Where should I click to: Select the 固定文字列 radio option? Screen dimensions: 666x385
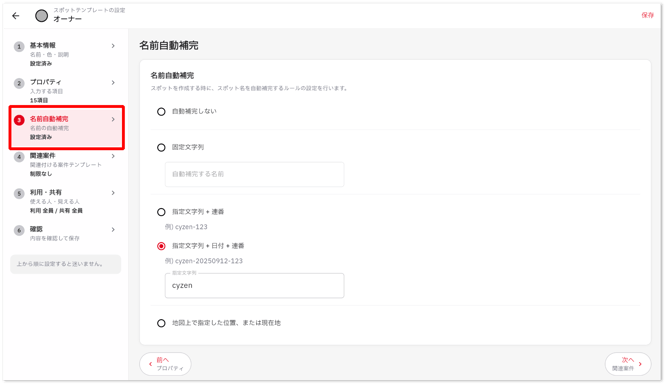click(x=161, y=147)
